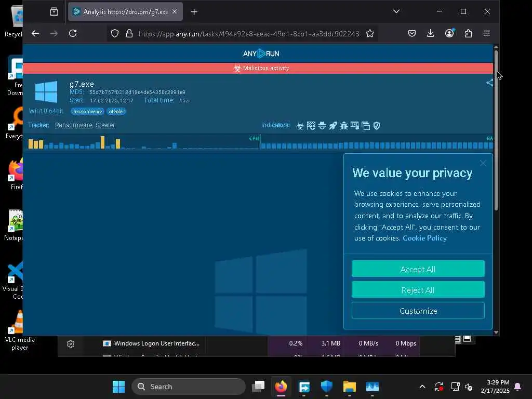This screenshot has height=399, width=532.
Task: Open Windows Security shield on taskbar
Action: coord(327,387)
